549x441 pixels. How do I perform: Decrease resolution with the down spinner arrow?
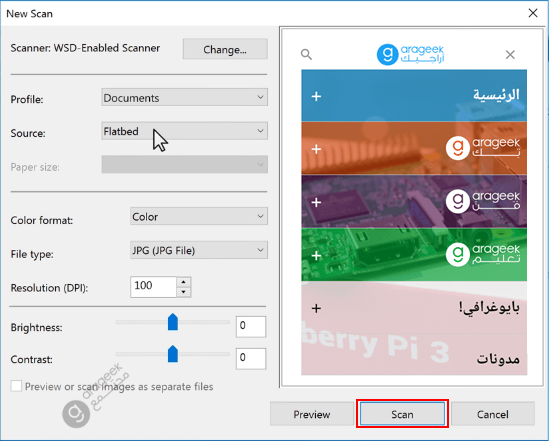point(184,292)
